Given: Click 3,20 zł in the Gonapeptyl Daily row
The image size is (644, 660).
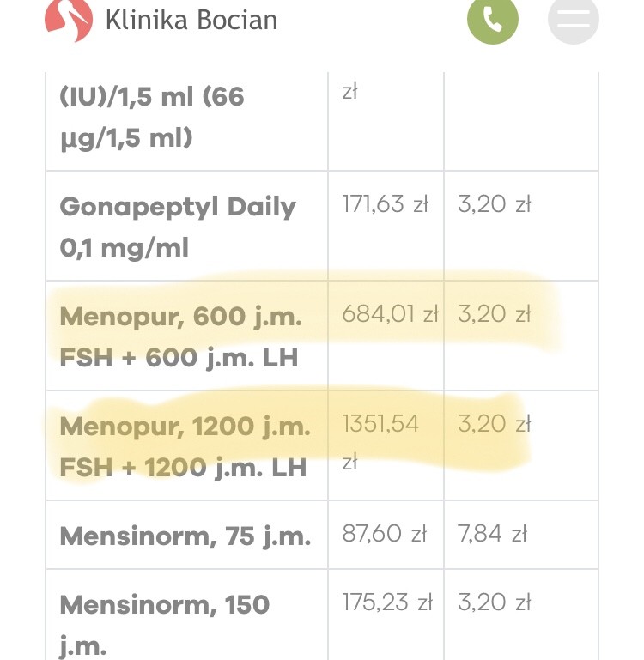Looking at the screenshot, I should click(x=495, y=204).
